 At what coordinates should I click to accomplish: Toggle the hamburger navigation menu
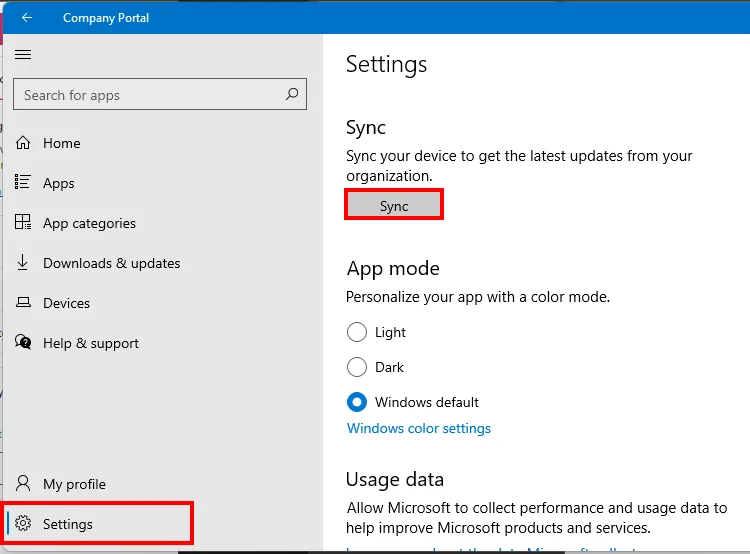tap(23, 55)
